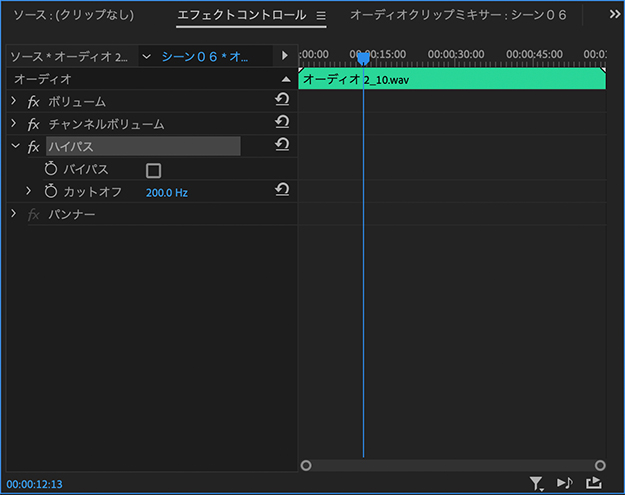Expand the パンナー effect section
Screen dimensions: 625x495
[14, 214]
